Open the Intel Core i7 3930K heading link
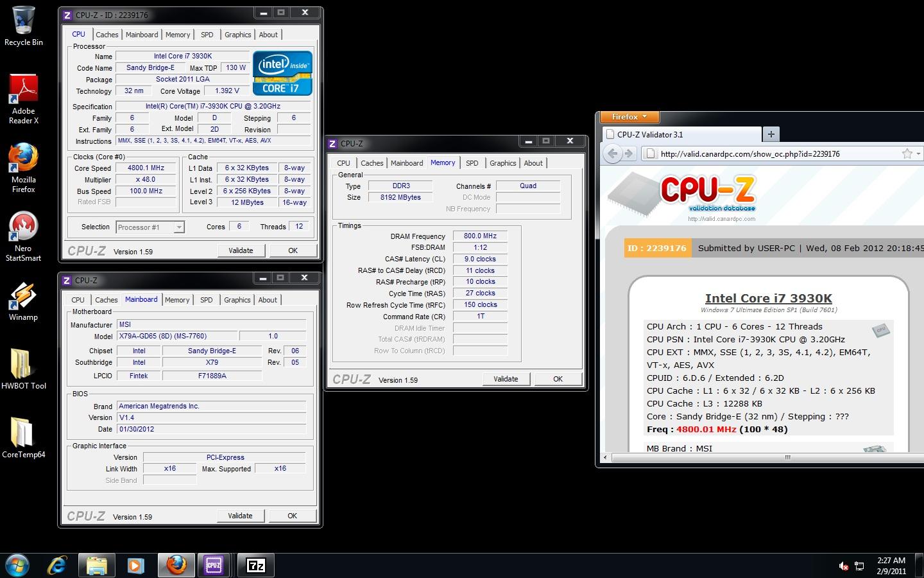924x578 pixels. 768,298
